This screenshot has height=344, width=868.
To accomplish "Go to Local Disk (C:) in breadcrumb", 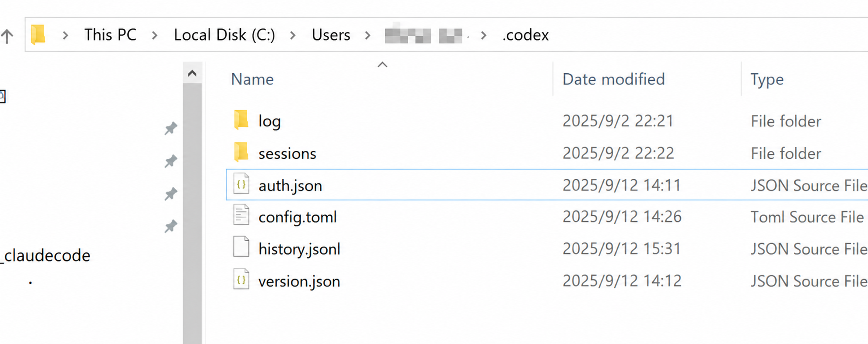I will click(224, 35).
